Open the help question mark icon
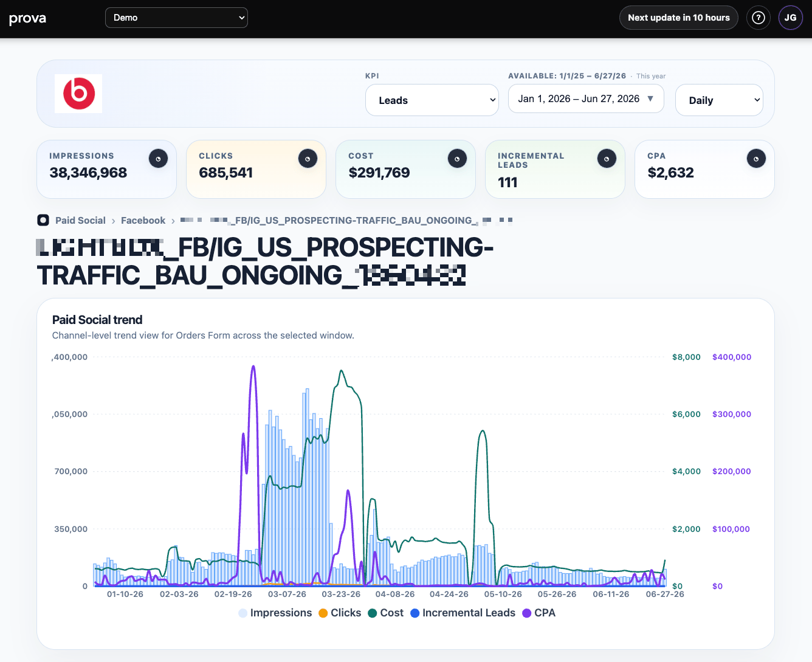Viewport: 812px width, 662px height. point(758,18)
